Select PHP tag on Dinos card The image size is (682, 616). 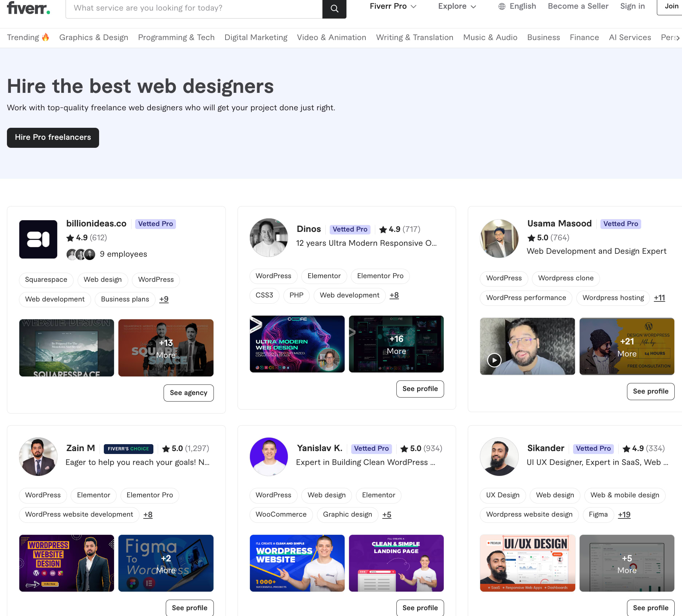[x=297, y=295]
